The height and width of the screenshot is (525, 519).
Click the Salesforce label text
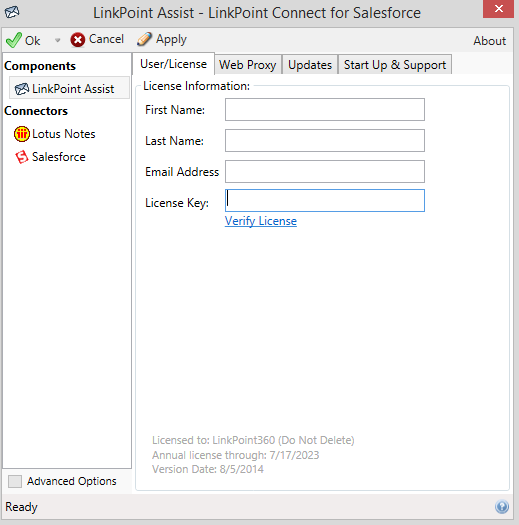click(59, 157)
